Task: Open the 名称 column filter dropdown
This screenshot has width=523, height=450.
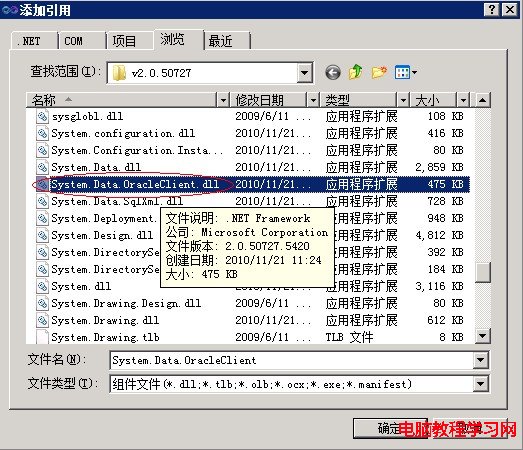Action: (x=223, y=100)
